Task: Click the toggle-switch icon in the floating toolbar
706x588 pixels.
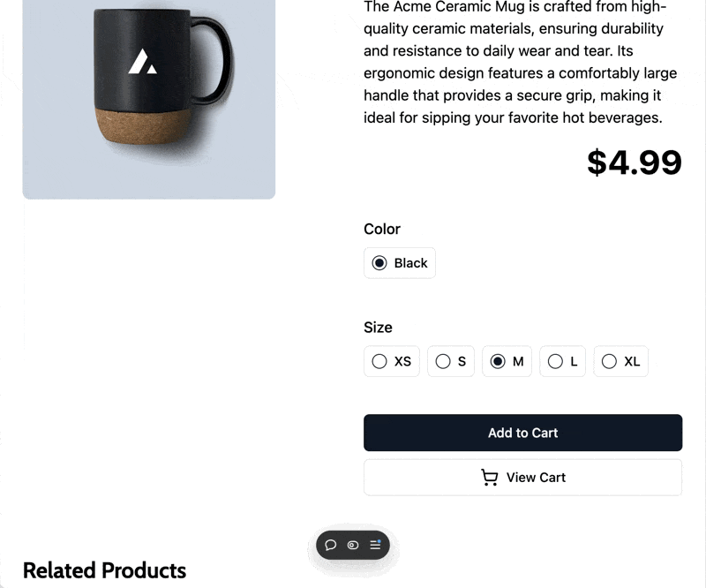Action: pos(353,545)
